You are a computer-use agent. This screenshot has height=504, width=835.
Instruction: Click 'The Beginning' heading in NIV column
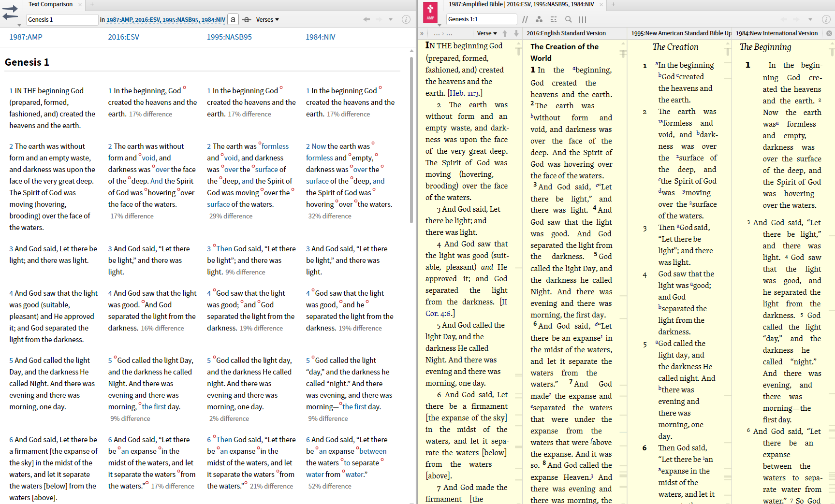[765, 47]
